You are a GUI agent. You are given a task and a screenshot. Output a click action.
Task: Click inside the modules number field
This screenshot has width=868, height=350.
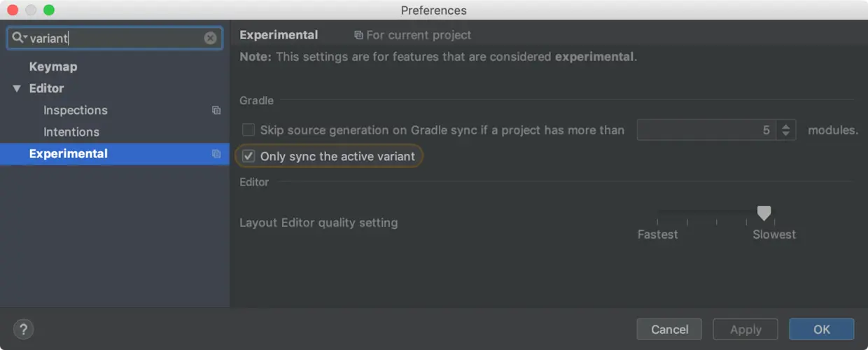click(706, 130)
